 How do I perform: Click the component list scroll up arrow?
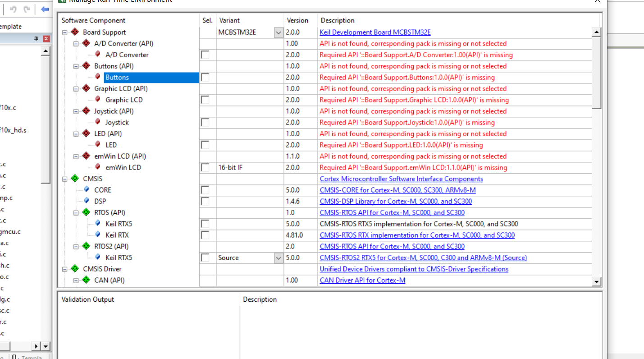[597, 32]
